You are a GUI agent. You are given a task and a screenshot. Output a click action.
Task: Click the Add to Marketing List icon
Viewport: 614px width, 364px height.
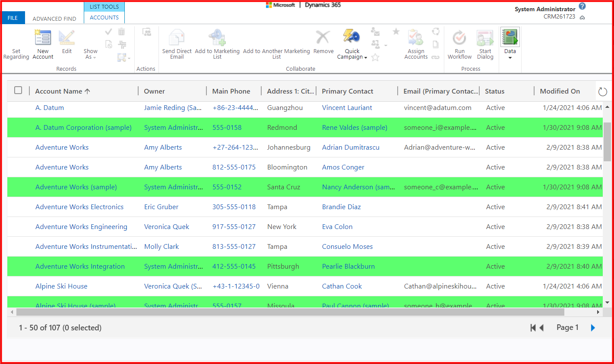pyautogui.click(x=217, y=38)
